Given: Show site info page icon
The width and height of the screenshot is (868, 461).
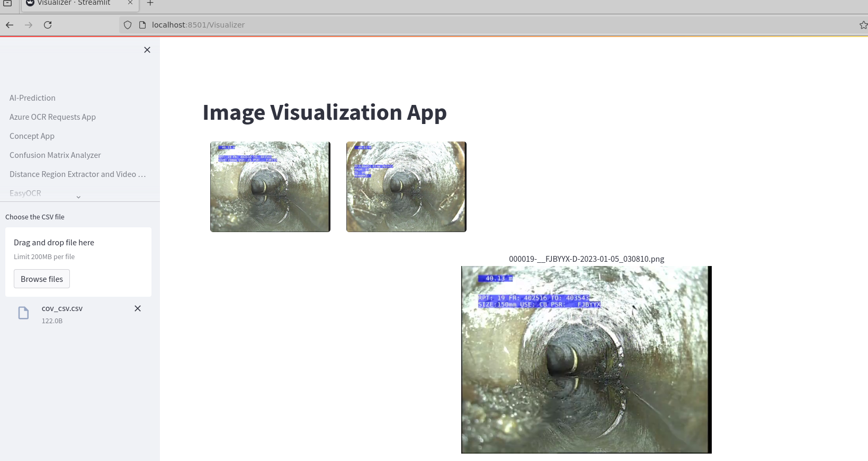Looking at the screenshot, I should (142, 25).
